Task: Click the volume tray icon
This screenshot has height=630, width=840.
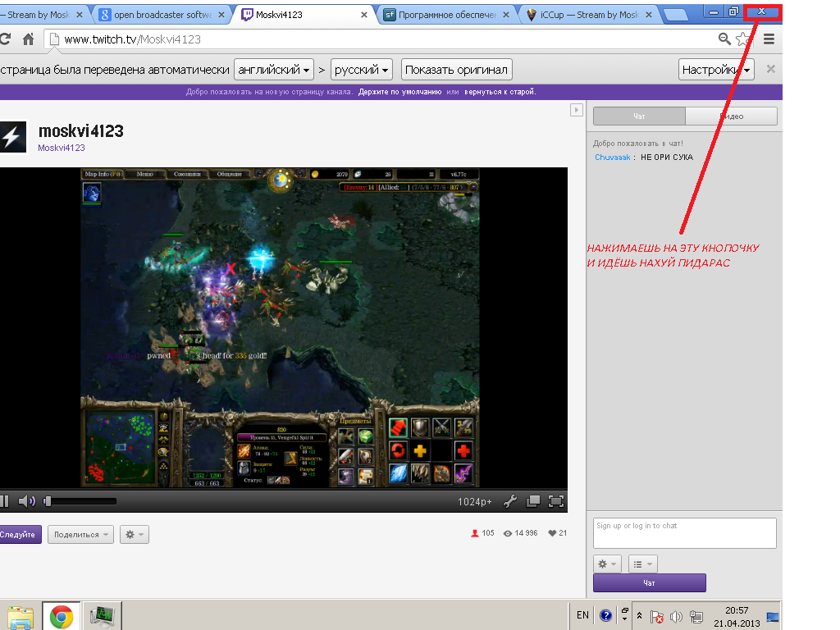Action: point(676,617)
